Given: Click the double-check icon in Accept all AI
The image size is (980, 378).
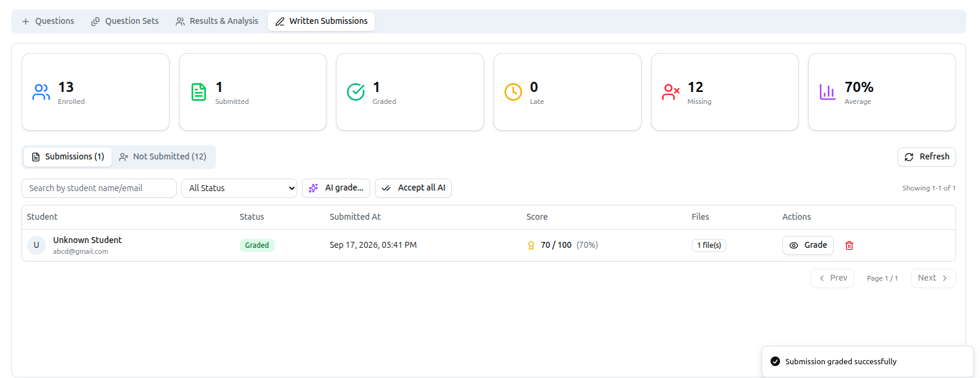Looking at the screenshot, I should 386,188.
